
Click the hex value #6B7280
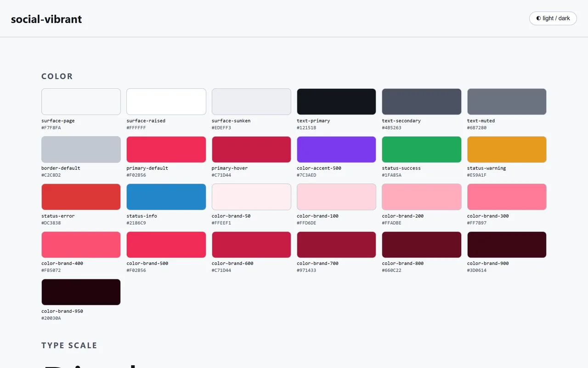(477, 128)
